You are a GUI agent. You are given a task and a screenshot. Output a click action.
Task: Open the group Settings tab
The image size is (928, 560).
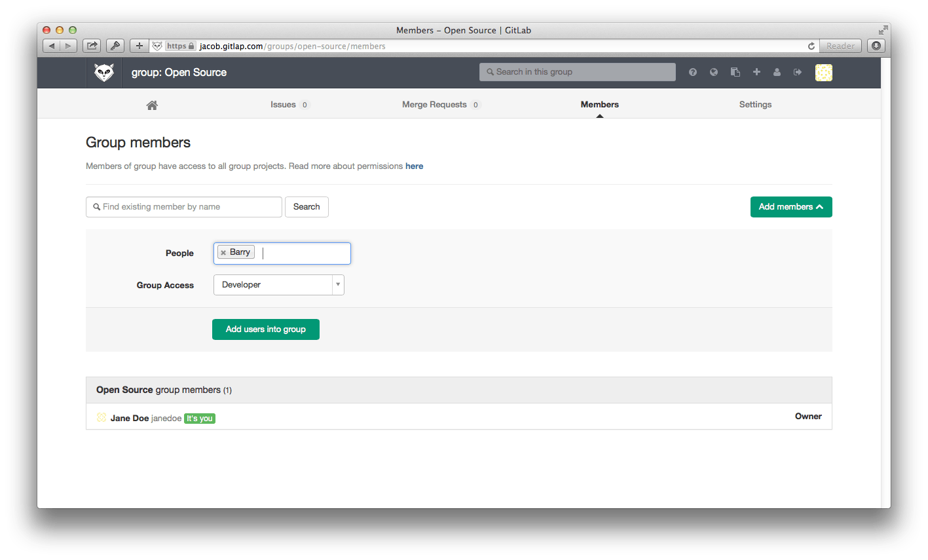[x=755, y=105]
